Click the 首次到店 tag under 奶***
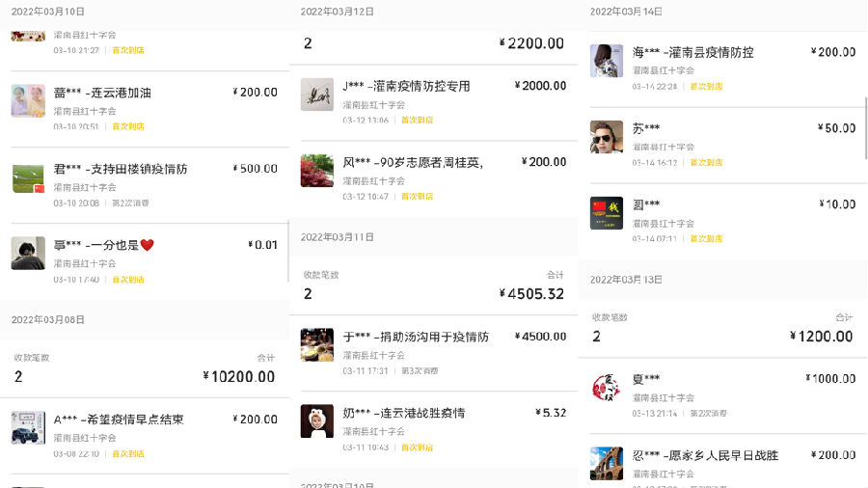868x488 pixels. point(417,447)
